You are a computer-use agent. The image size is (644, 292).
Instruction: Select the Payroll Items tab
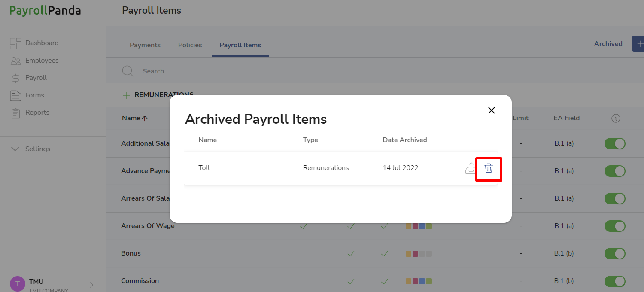(x=240, y=45)
